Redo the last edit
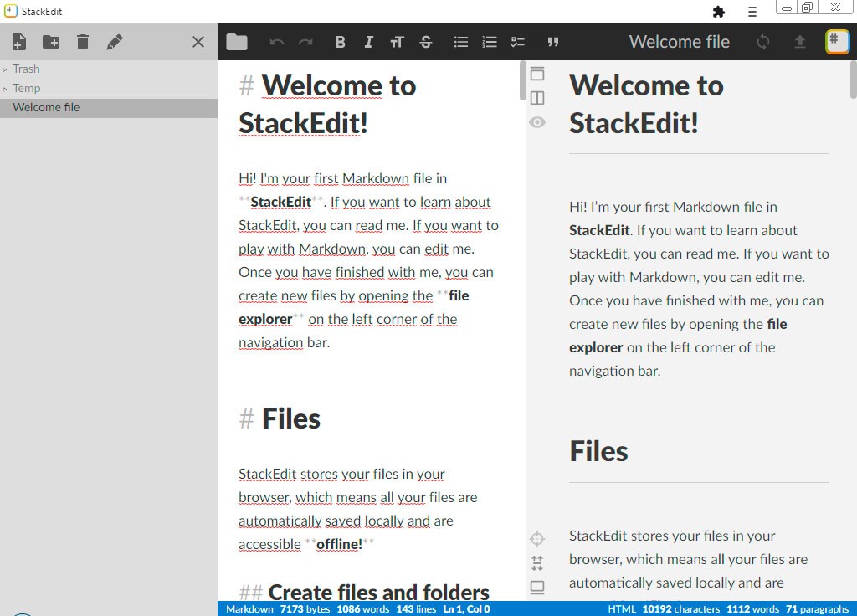Screen dimensions: 857x616 (305, 42)
